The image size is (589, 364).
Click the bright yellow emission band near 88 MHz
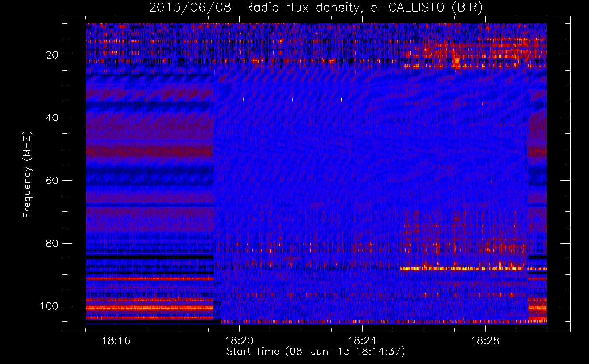(462, 269)
